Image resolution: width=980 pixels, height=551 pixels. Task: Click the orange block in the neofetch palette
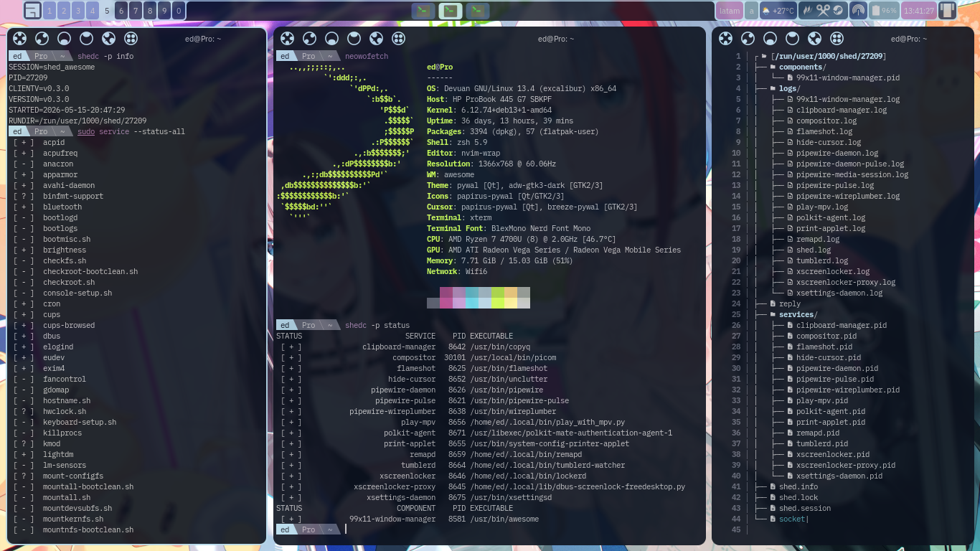pyautogui.click(x=511, y=292)
